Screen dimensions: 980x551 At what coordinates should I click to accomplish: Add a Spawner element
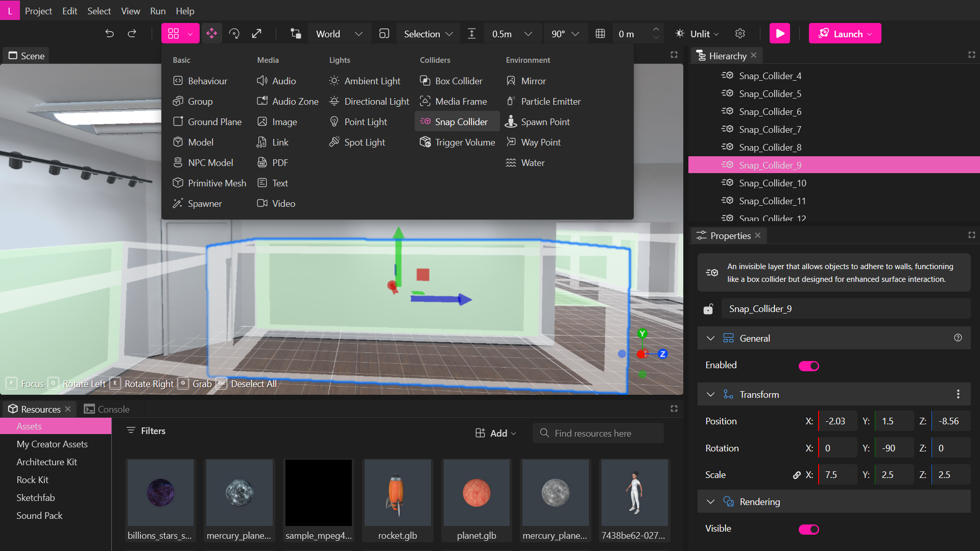tap(198, 203)
